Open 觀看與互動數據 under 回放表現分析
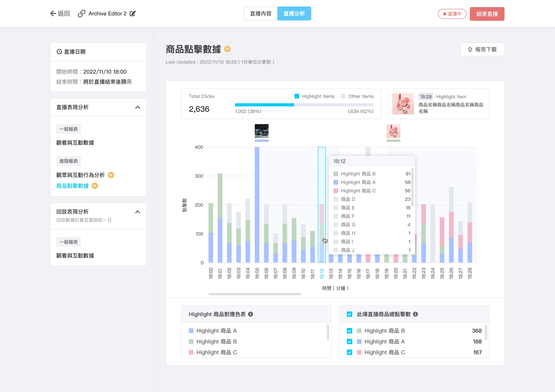Screen dimensions: 555x392 [75, 255]
